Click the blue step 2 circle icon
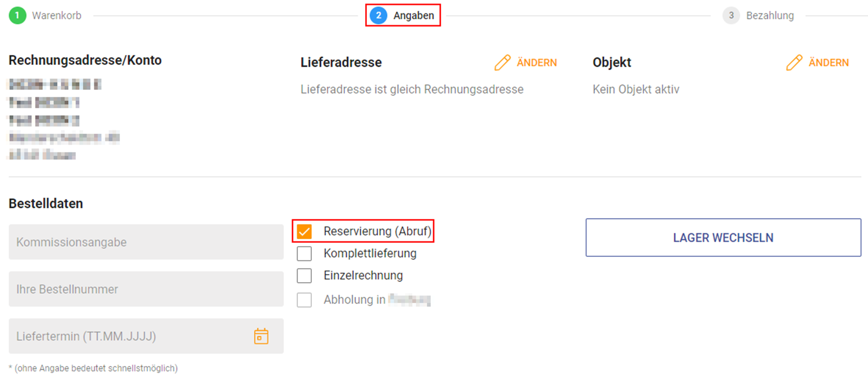 coord(378,16)
